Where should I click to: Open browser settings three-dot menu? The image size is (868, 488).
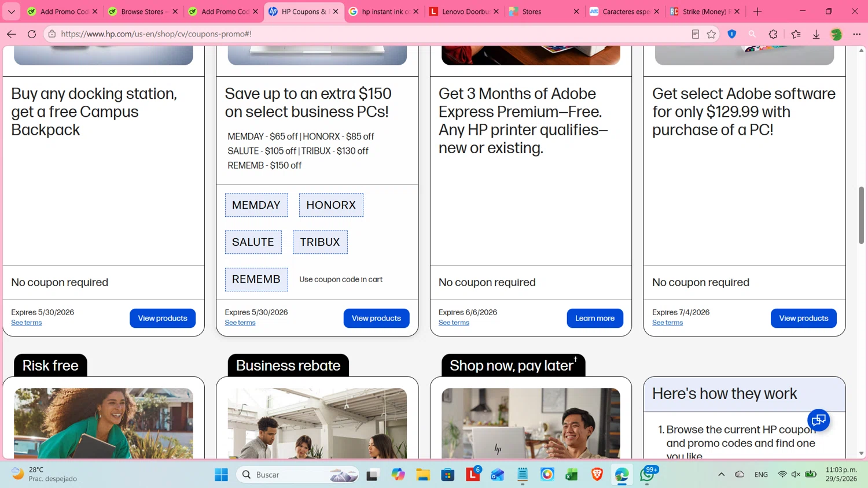pyautogui.click(x=857, y=34)
